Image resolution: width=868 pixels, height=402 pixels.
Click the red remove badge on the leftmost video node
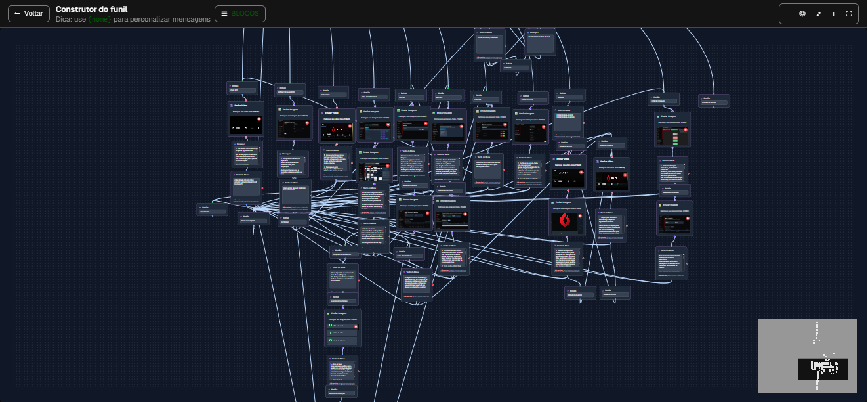tap(259, 119)
